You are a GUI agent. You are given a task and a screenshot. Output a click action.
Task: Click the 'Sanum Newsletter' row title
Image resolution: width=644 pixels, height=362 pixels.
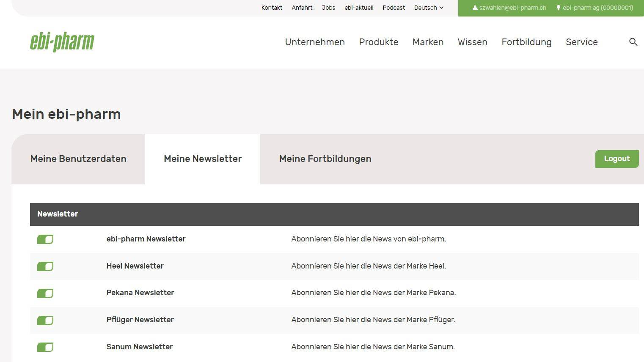(x=140, y=347)
